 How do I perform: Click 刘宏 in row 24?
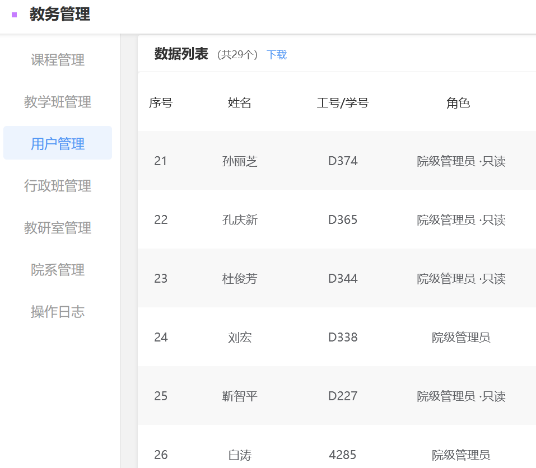pos(239,337)
